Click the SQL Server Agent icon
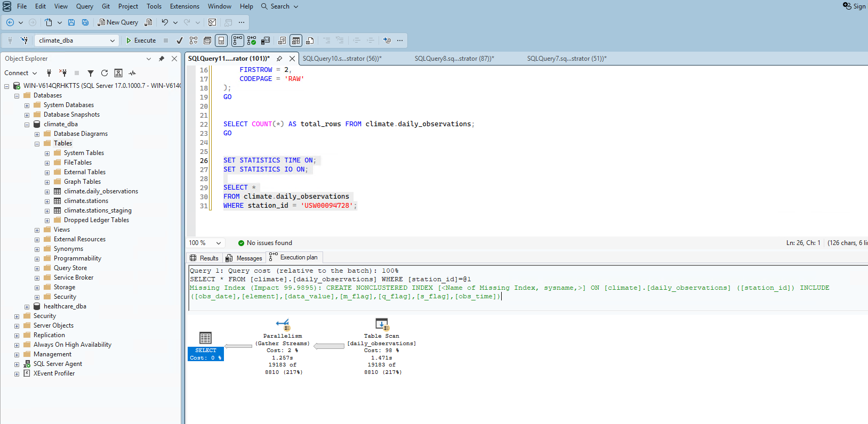Viewport: 868px width, 424px height. pyautogui.click(x=27, y=364)
